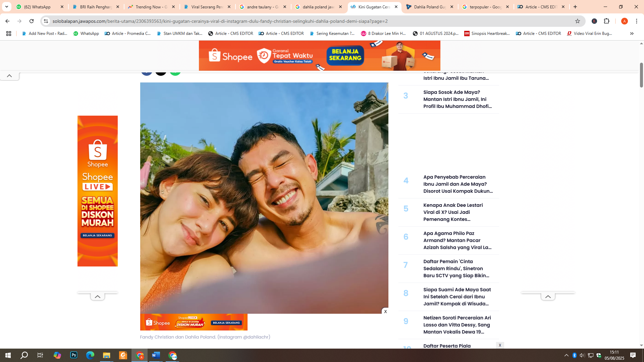Open the Chrome profile avatar
644x362 pixels.
pos(624,21)
